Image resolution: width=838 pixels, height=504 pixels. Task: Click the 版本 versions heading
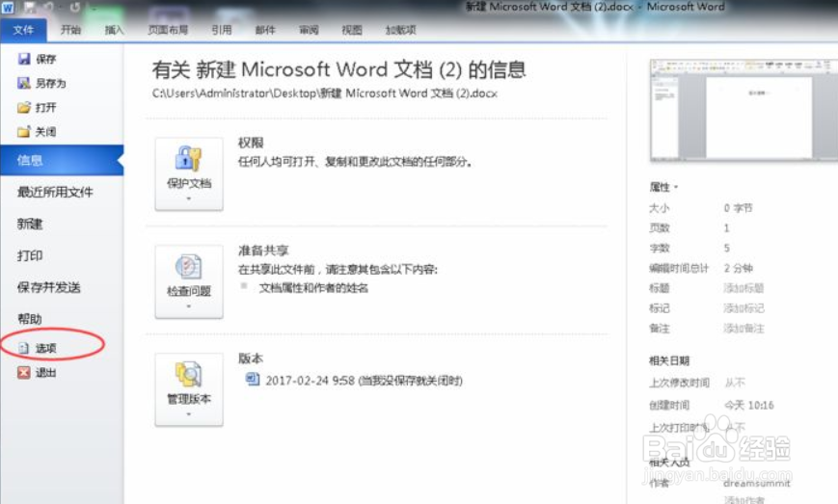[x=251, y=358]
